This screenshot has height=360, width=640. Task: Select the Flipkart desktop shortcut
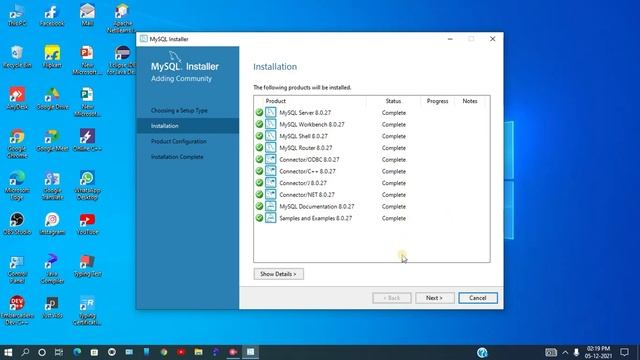pyautogui.click(x=52, y=57)
